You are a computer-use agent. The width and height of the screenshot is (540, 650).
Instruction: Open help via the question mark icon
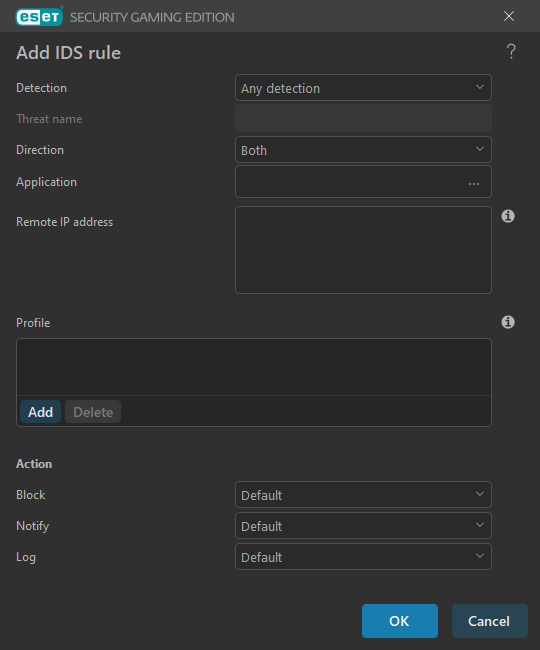511,52
